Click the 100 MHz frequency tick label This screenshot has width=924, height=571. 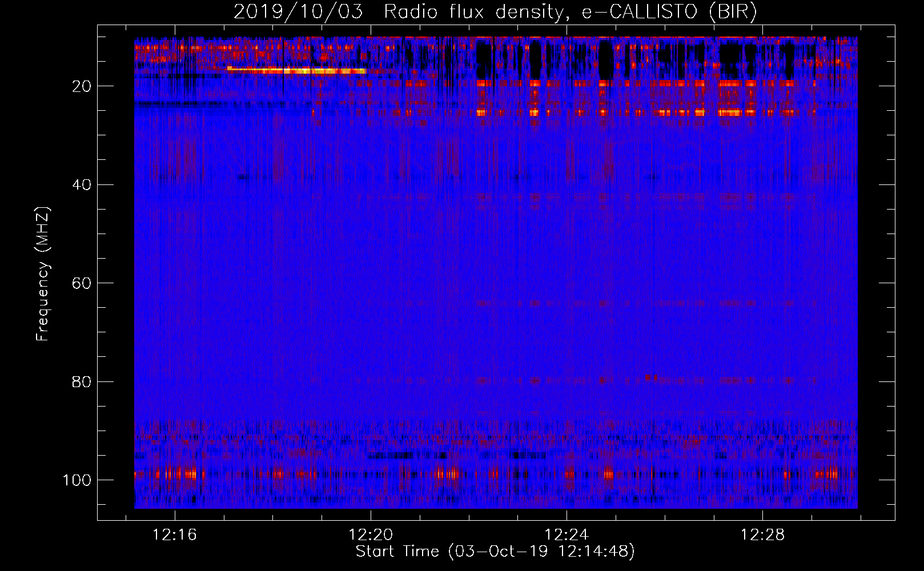pyautogui.click(x=77, y=480)
